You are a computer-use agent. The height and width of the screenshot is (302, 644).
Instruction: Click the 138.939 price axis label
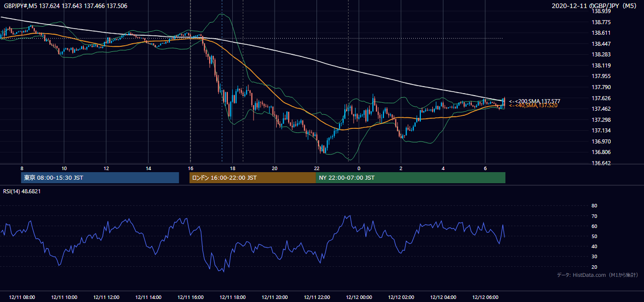[x=602, y=11]
